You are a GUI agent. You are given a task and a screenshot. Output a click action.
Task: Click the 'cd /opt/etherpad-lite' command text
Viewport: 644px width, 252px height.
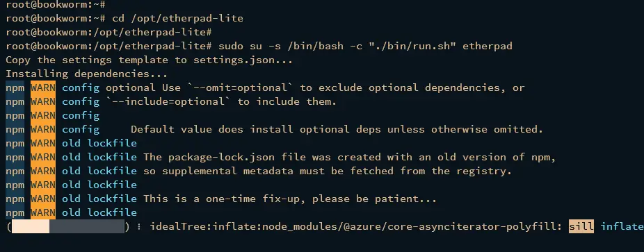(177, 19)
